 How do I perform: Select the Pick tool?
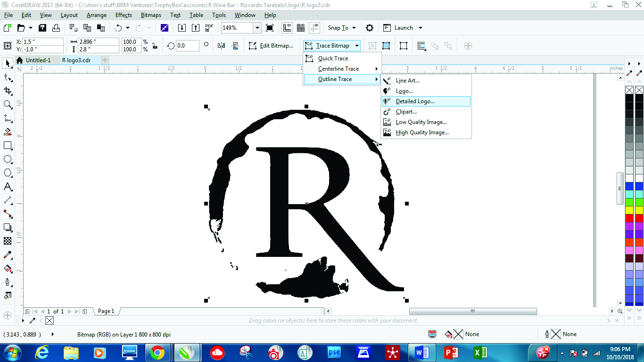coord(8,64)
